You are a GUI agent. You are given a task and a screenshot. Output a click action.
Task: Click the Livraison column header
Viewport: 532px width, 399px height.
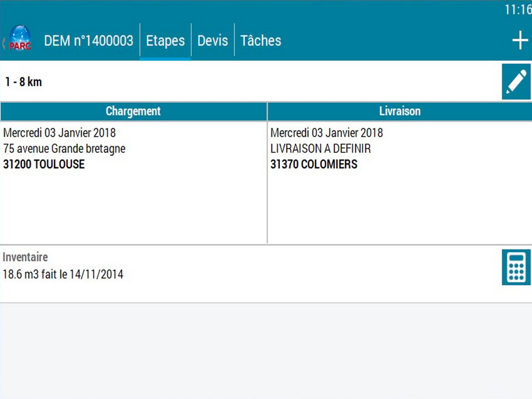400,111
